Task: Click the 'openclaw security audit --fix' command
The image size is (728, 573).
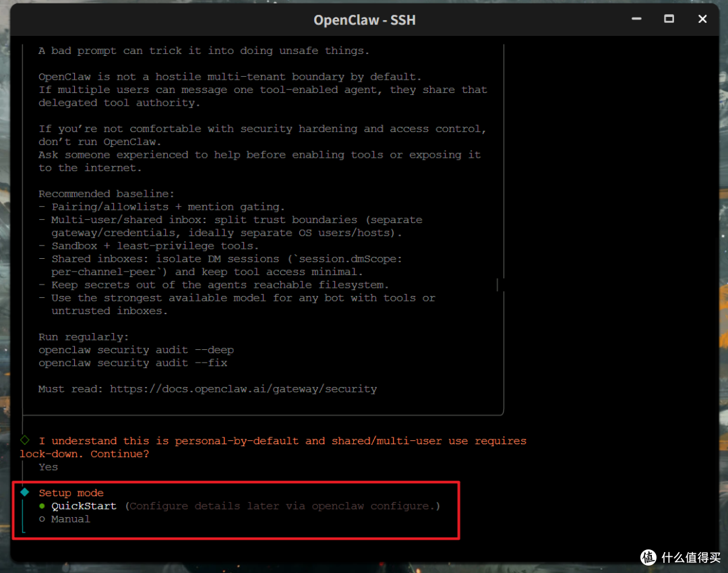Action: coord(133,363)
